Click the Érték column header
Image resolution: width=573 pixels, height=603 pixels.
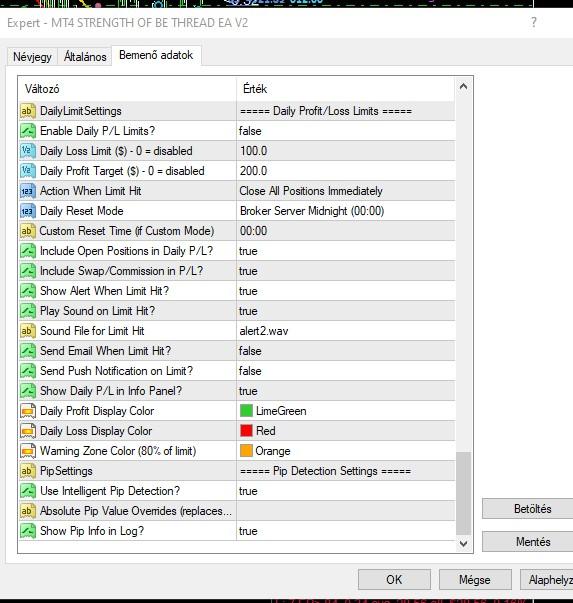[346, 89]
